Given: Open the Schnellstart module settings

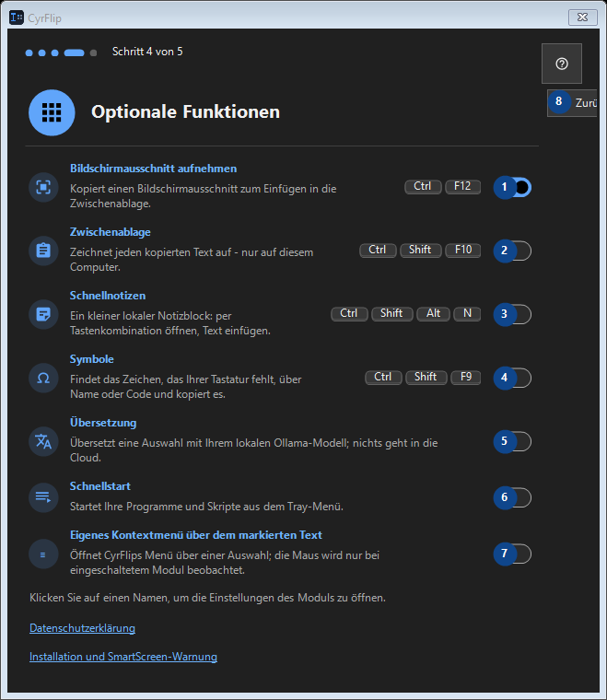Looking at the screenshot, I should (100, 486).
